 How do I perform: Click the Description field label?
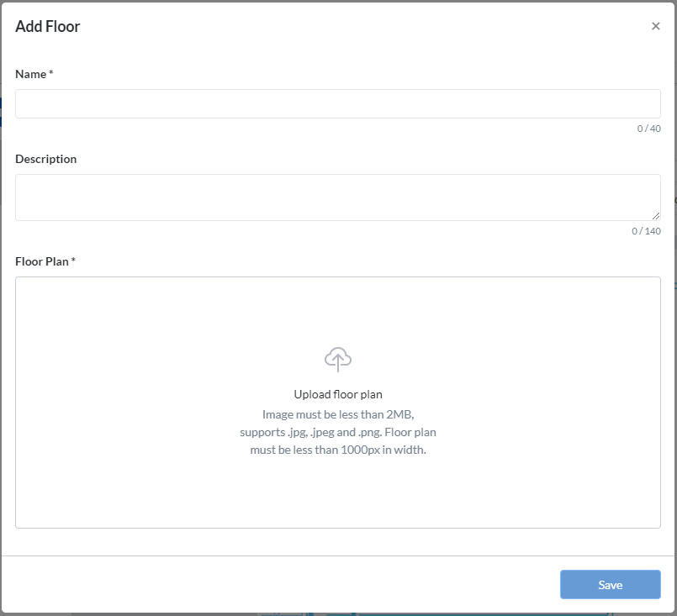click(45, 159)
